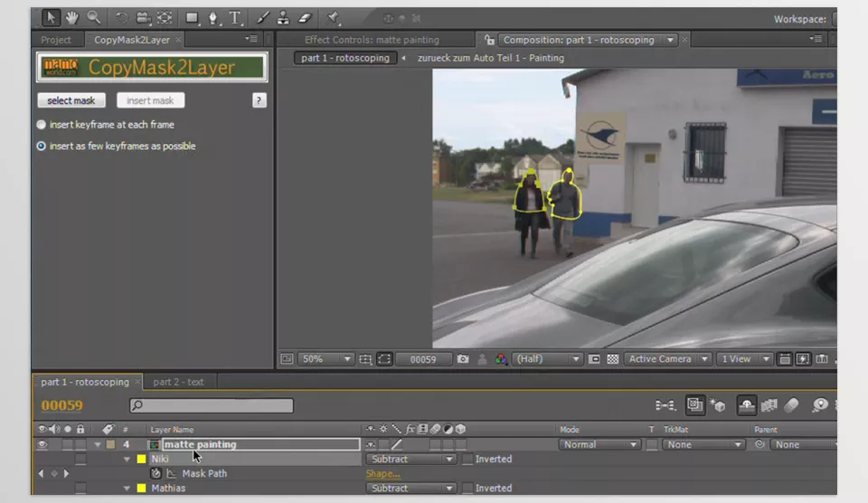This screenshot has height=503, width=868.
Task: Select the Horizontal Type tool
Action: (x=235, y=18)
